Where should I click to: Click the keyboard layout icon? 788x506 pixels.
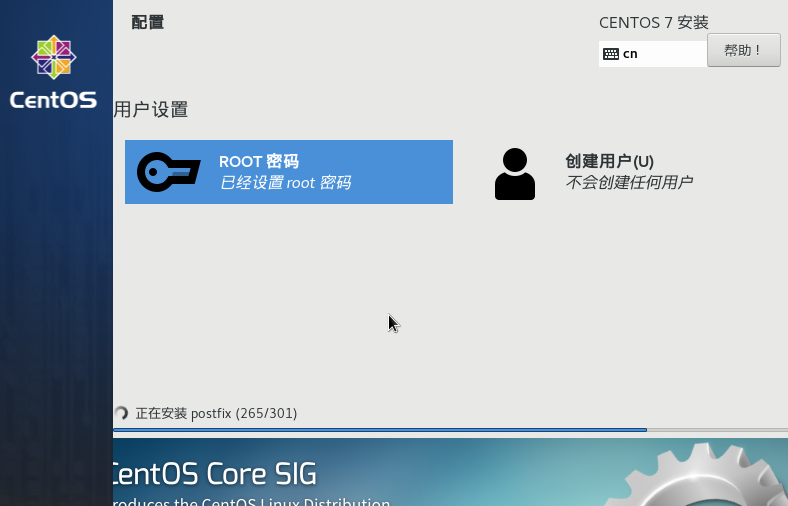[x=611, y=54]
